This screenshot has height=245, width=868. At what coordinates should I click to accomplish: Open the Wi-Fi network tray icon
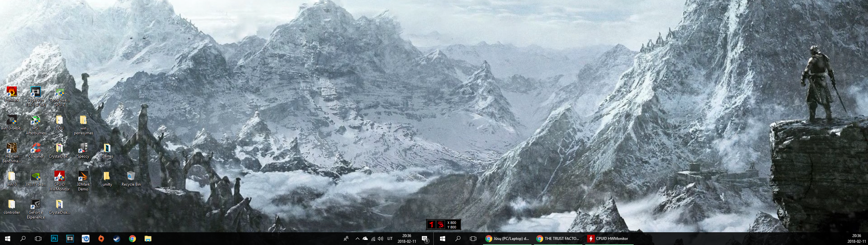click(373, 239)
